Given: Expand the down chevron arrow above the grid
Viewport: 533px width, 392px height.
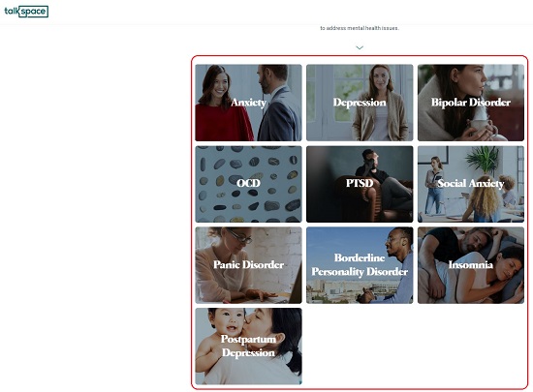Looking at the screenshot, I should tap(360, 47).
